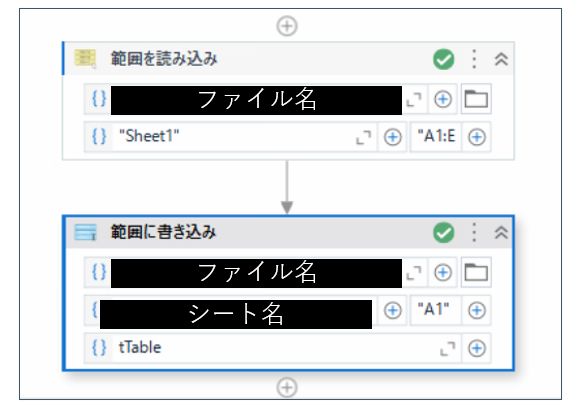Collapse the 範囲を読み込み activity
The image size is (581, 405).
pos(501,59)
